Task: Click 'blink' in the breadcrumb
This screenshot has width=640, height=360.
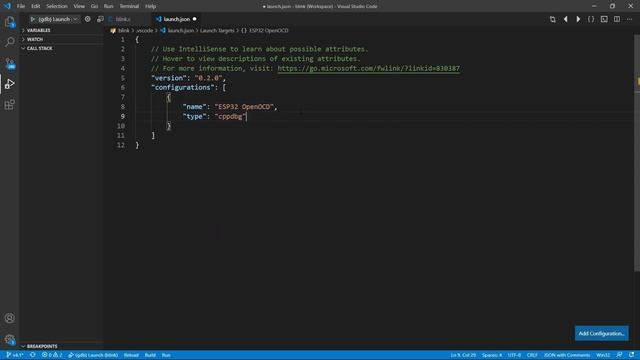Action: (x=124, y=30)
